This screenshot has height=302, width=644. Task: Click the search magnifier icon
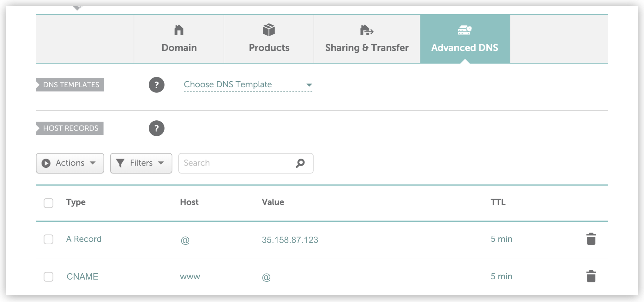[300, 163]
